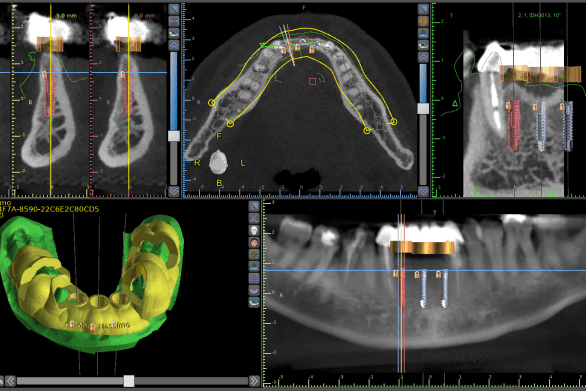Click the orange icon beside axial view

(x=423, y=21)
